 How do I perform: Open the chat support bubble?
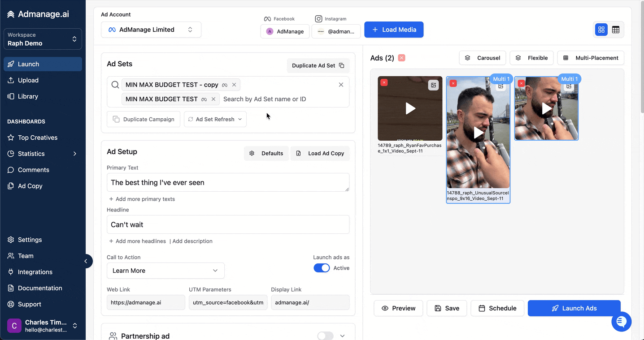click(622, 322)
